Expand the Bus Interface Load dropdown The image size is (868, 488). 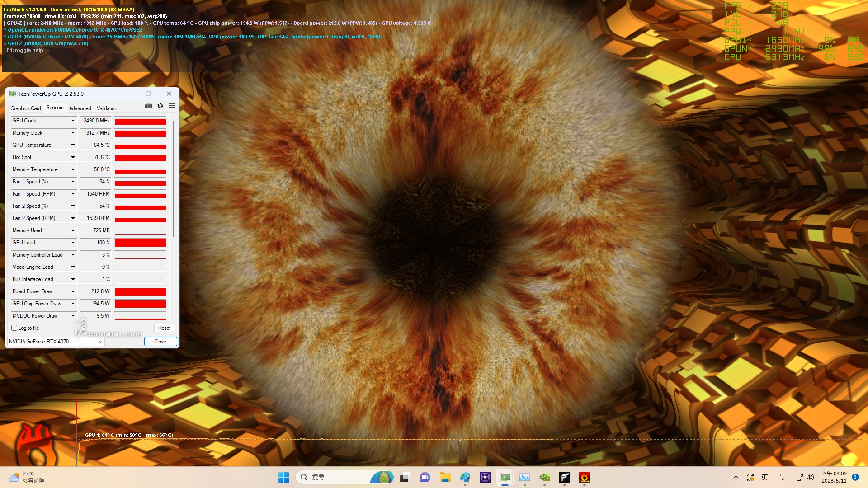73,279
